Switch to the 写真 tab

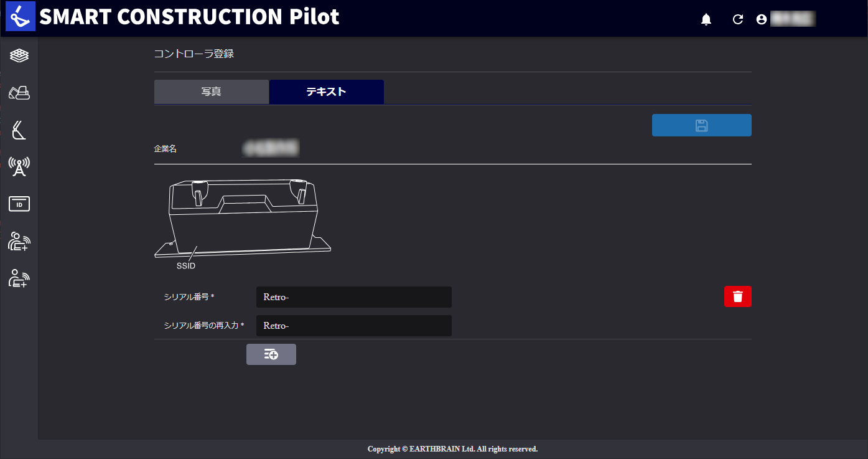point(212,92)
